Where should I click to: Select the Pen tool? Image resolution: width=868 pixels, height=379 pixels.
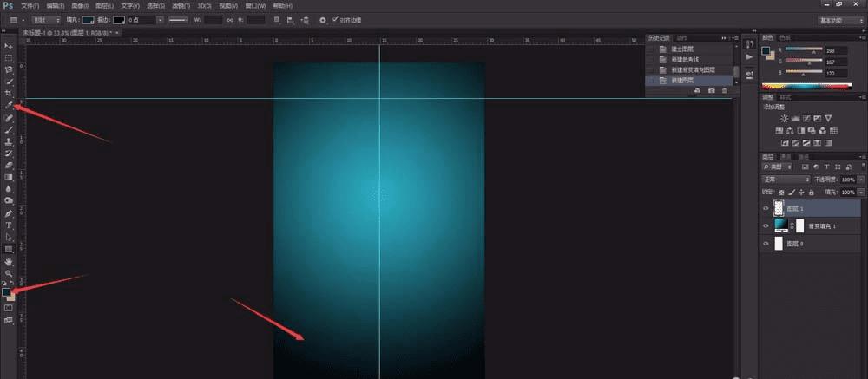pos(9,213)
